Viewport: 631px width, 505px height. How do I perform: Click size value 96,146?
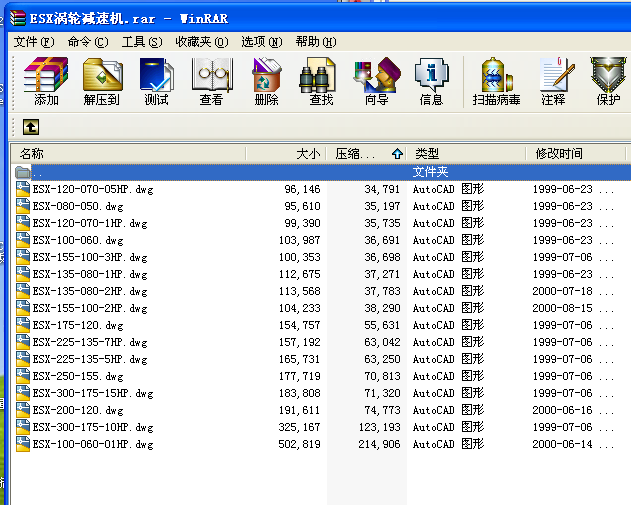tap(302, 189)
